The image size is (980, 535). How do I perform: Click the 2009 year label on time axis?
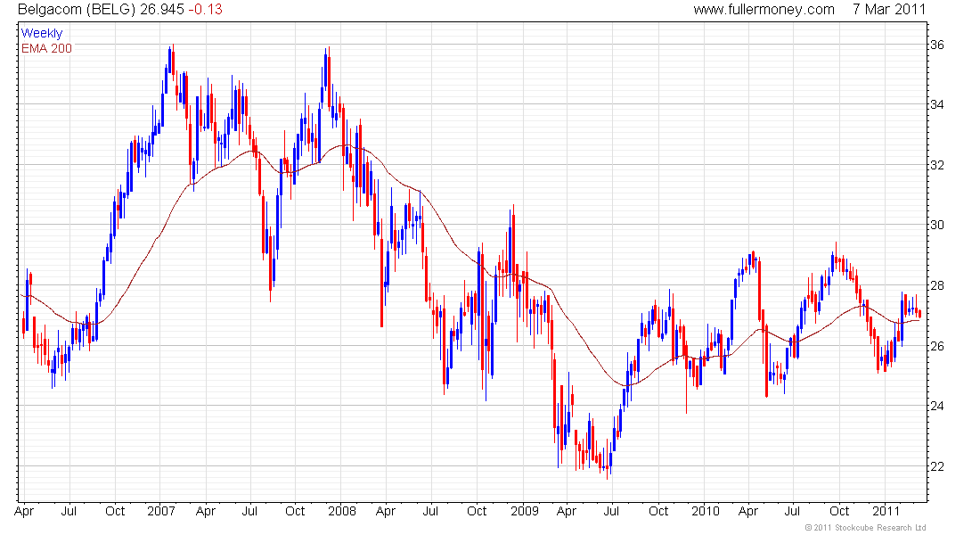pos(524,511)
